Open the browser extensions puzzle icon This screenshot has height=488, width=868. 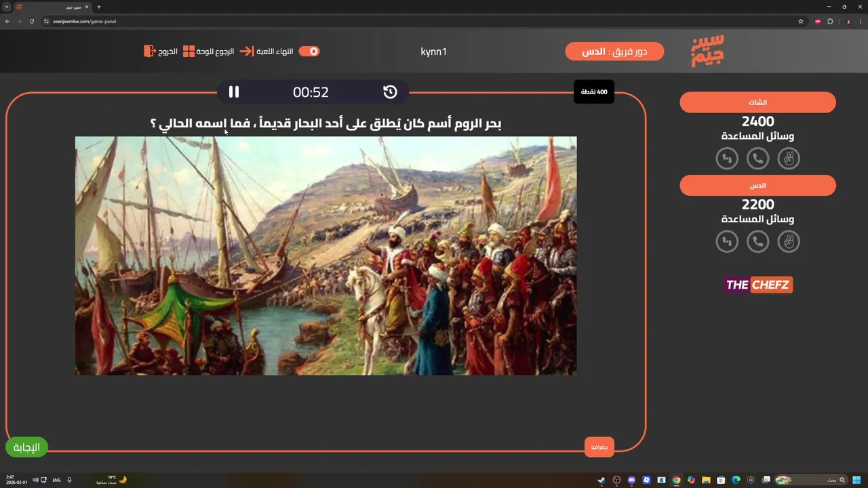pyautogui.click(x=830, y=21)
